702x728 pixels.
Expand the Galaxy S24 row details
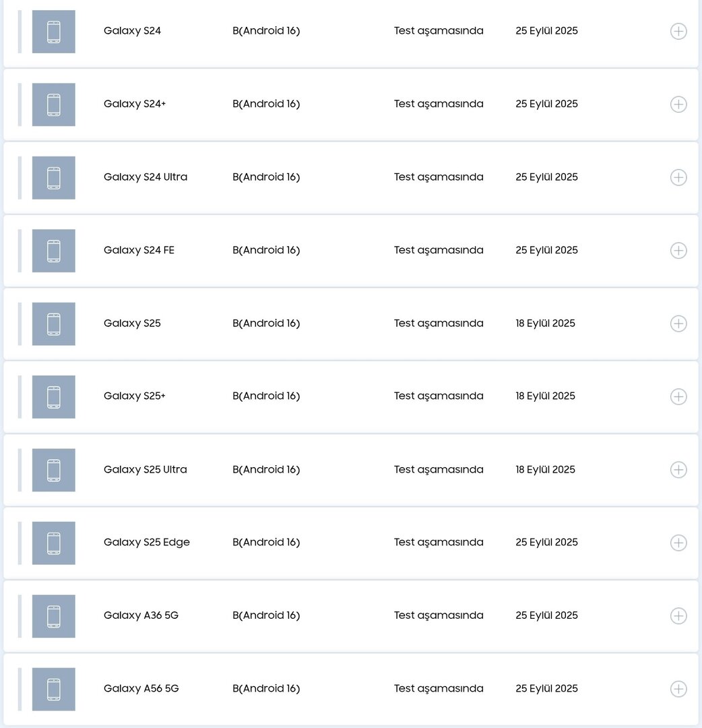tap(678, 32)
